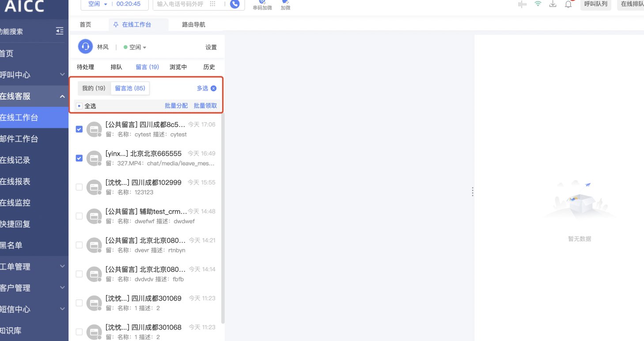Click the phone number input field
The image size is (644, 341).
point(180,4)
